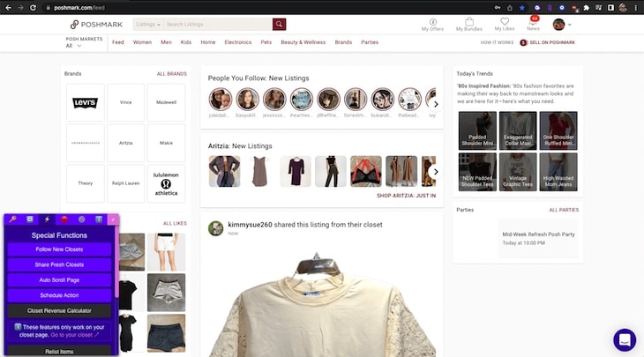Viewport: 644px width, 357px height.
Task: Select the red circle tab in extension panel
Action: pyautogui.click(x=64, y=219)
